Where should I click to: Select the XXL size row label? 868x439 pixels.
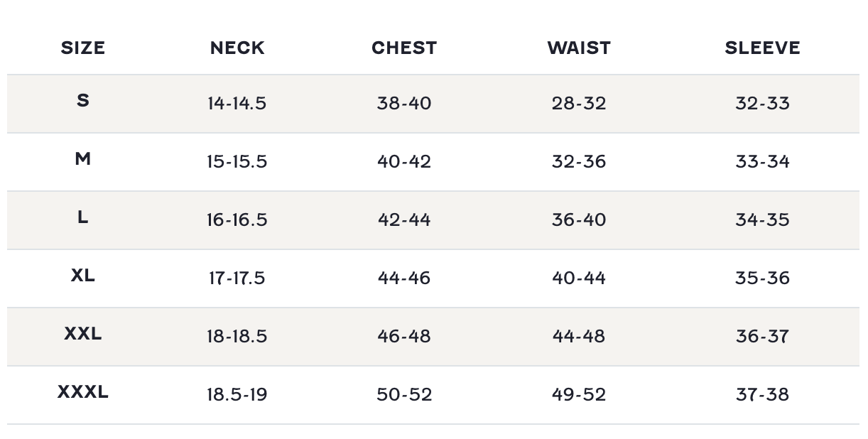[83, 334]
